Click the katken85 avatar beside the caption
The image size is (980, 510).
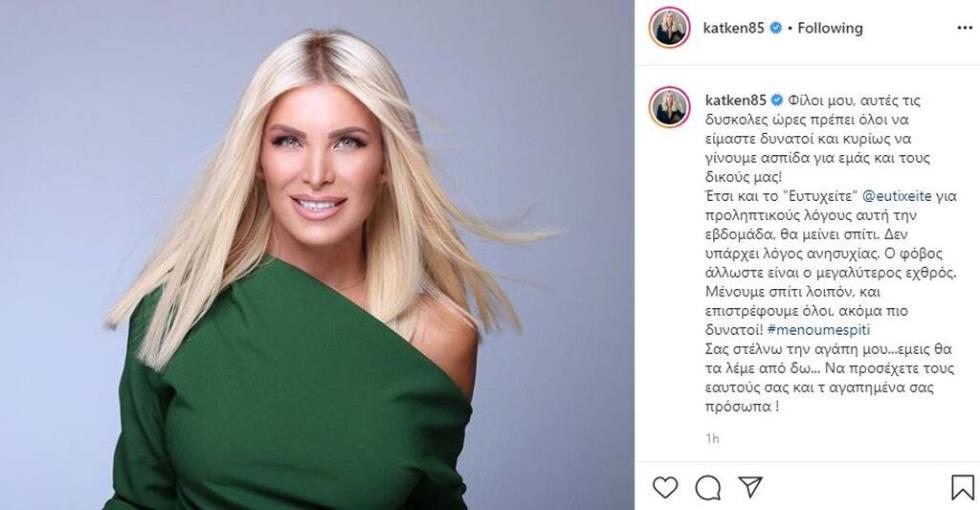tap(669, 107)
